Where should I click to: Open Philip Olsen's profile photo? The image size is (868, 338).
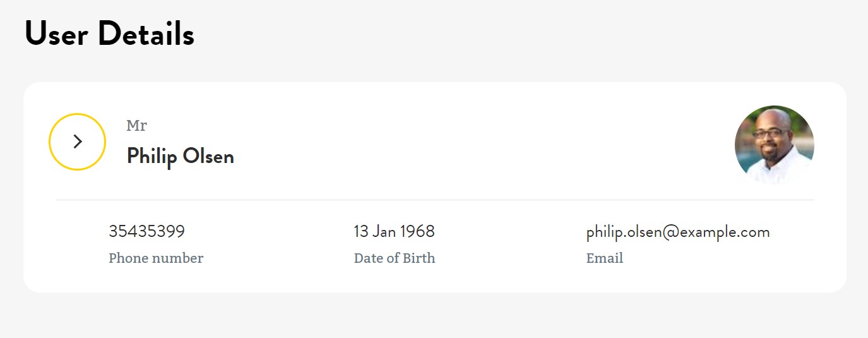pyautogui.click(x=774, y=145)
